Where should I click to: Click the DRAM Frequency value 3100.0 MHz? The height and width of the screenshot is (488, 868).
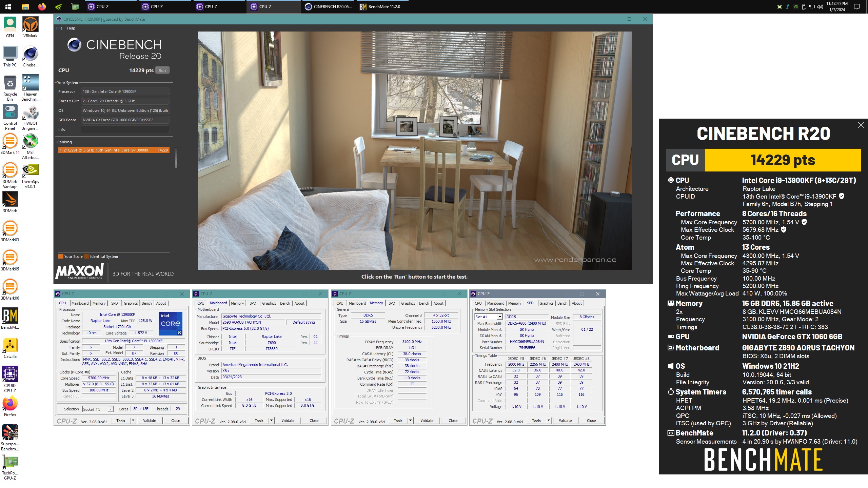coord(412,342)
